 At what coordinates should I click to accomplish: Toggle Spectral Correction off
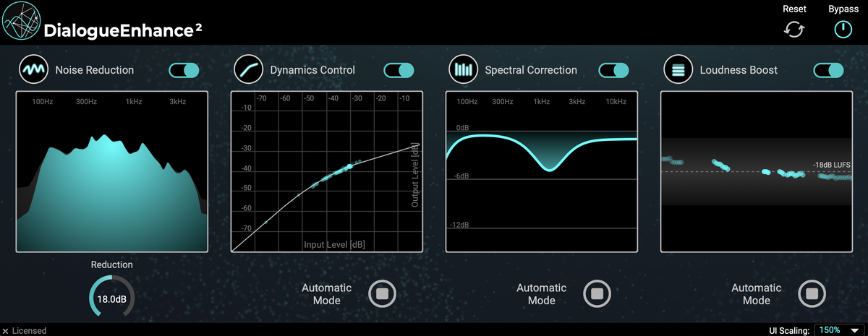point(613,70)
